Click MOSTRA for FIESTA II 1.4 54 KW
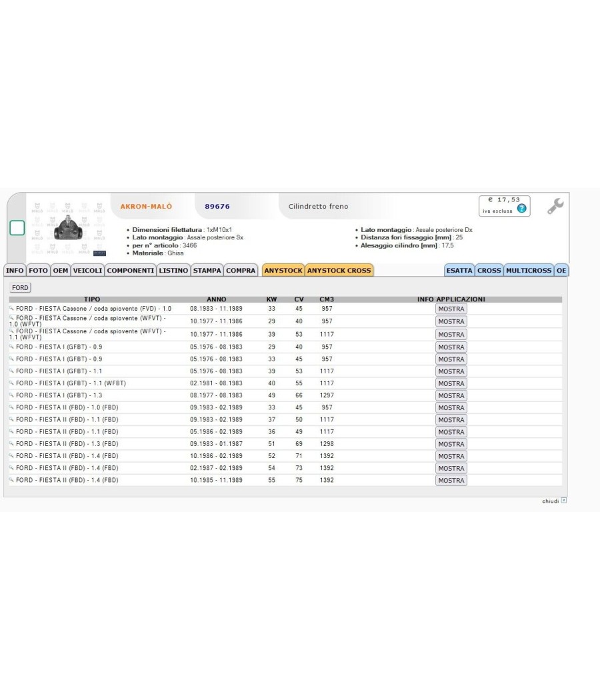 pos(451,468)
